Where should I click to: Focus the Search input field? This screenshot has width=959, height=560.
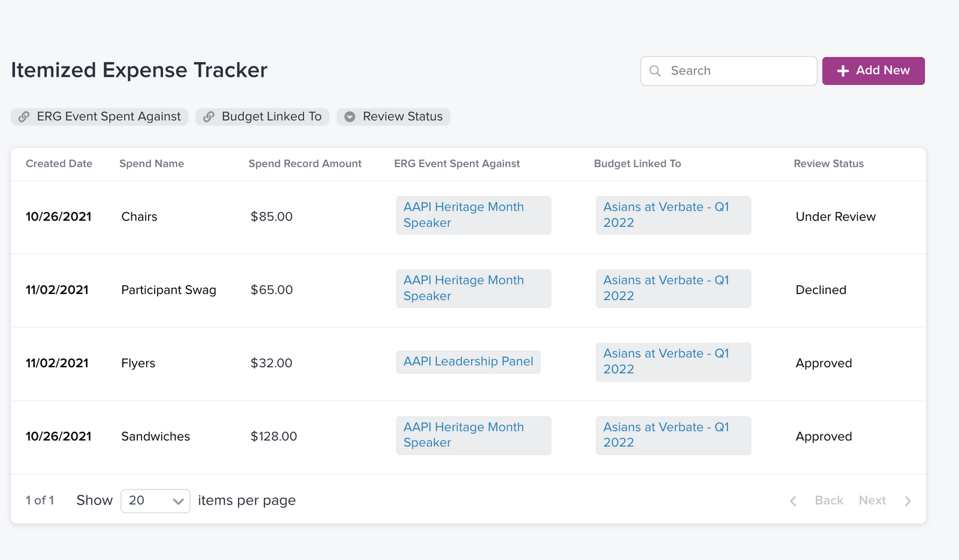click(x=737, y=71)
